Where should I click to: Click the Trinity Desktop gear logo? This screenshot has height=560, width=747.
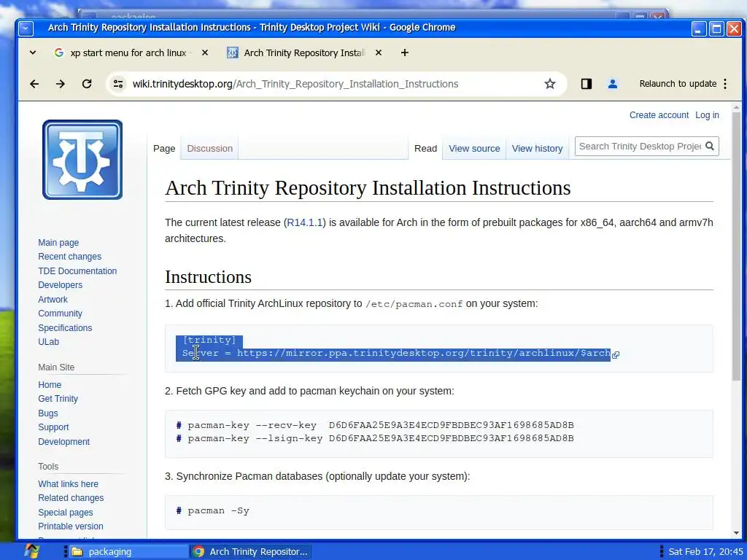pyautogui.click(x=82, y=160)
